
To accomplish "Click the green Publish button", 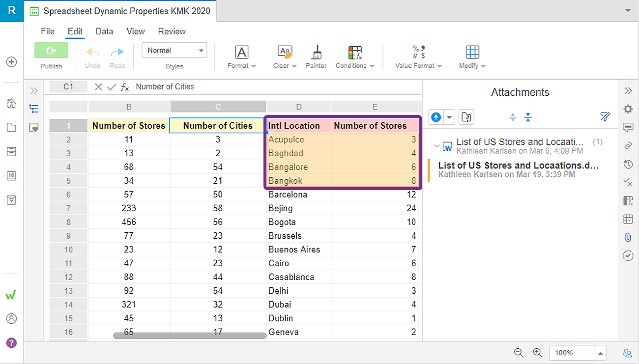I will click(x=52, y=50).
